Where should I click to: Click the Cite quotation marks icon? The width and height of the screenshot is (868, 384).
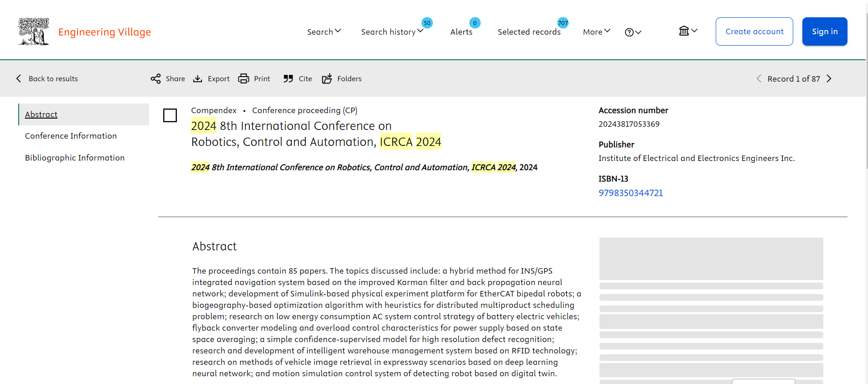288,78
